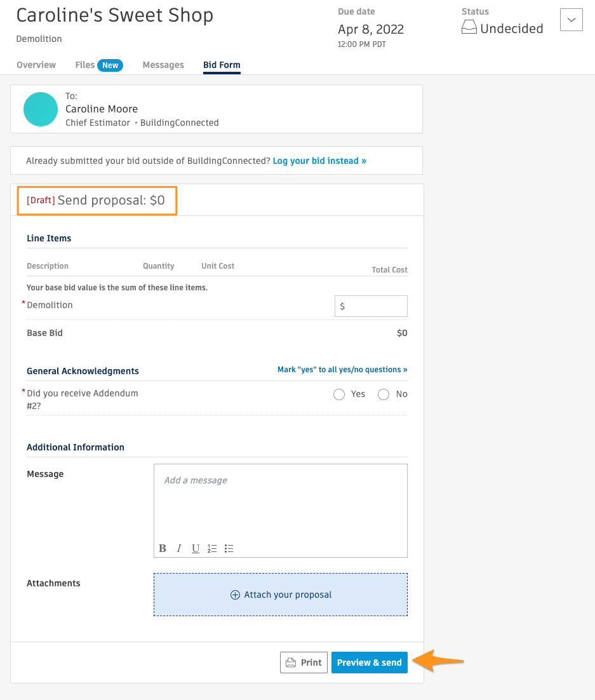Click the inbox icon beside Undecided

(x=469, y=29)
